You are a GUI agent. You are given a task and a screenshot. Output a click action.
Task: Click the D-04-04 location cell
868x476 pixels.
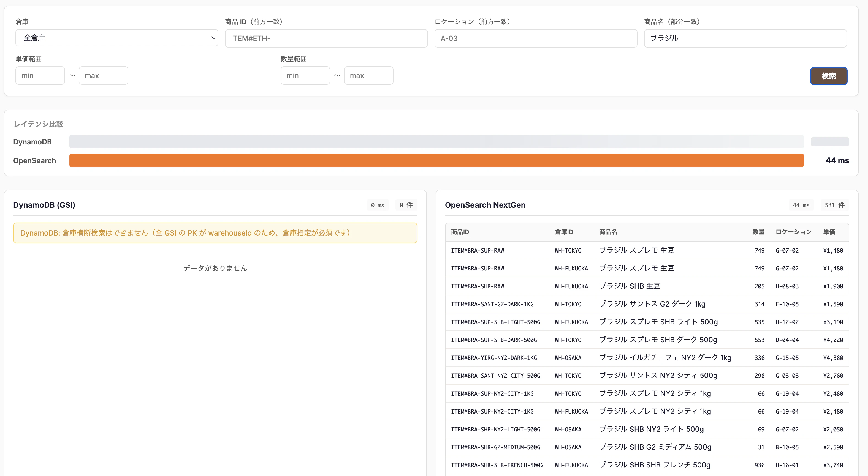click(787, 340)
